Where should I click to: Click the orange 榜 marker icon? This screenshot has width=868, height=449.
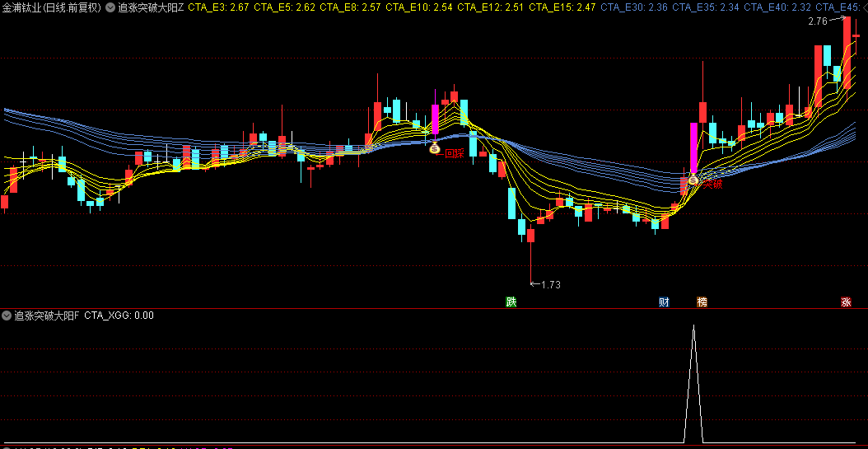click(x=702, y=302)
